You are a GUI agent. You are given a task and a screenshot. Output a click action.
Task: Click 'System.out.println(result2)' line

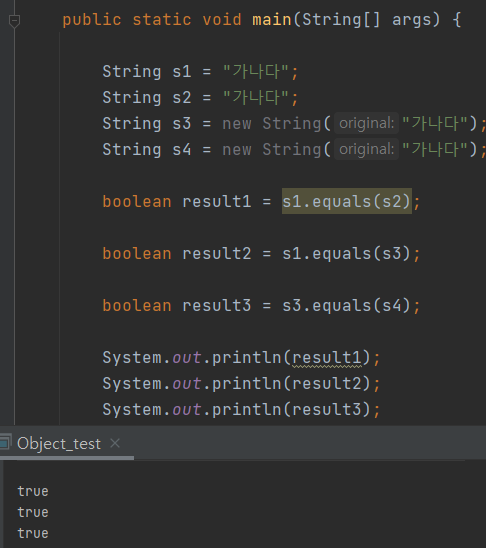point(241,383)
